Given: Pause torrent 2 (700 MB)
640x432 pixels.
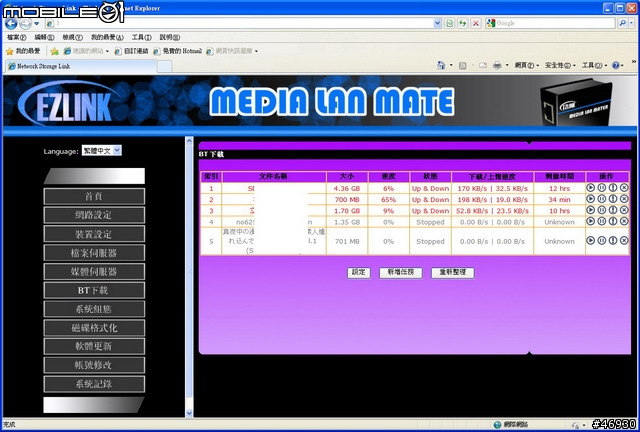Looking at the screenshot, I should [x=602, y=198].
